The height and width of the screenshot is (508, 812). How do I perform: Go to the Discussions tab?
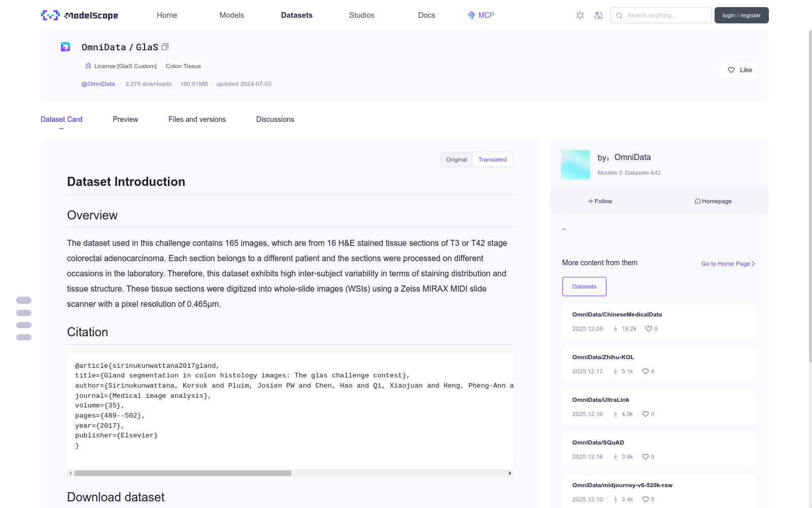point(275,119)
